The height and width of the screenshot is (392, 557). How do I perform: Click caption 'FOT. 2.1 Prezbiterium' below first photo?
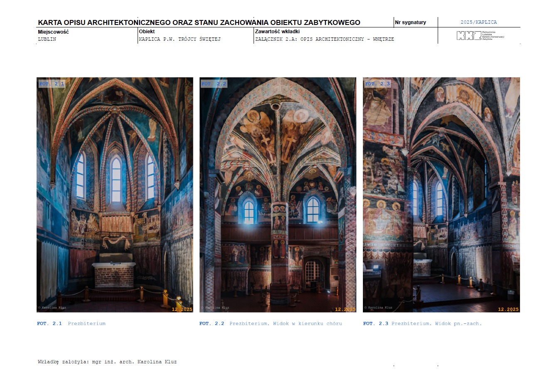71,323
